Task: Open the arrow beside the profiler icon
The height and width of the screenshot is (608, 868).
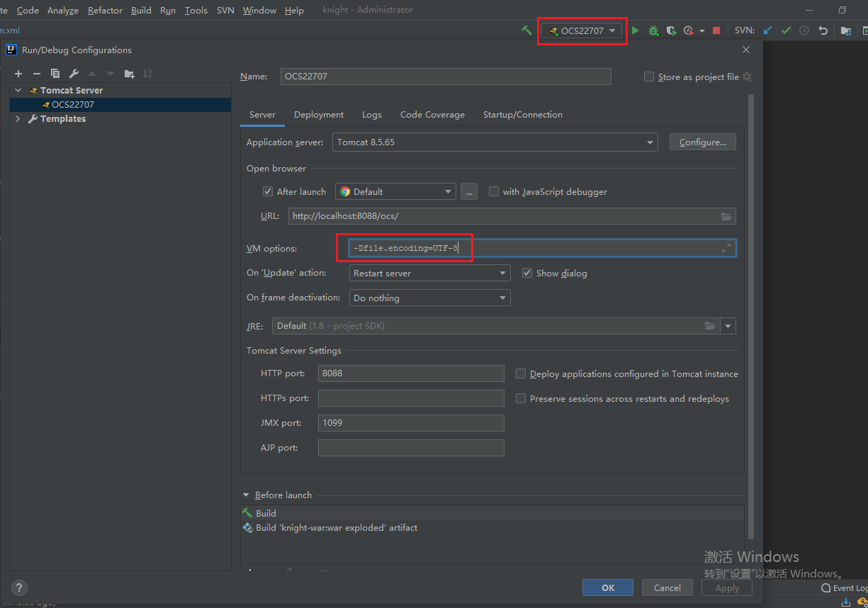Action: pos(702,31)
